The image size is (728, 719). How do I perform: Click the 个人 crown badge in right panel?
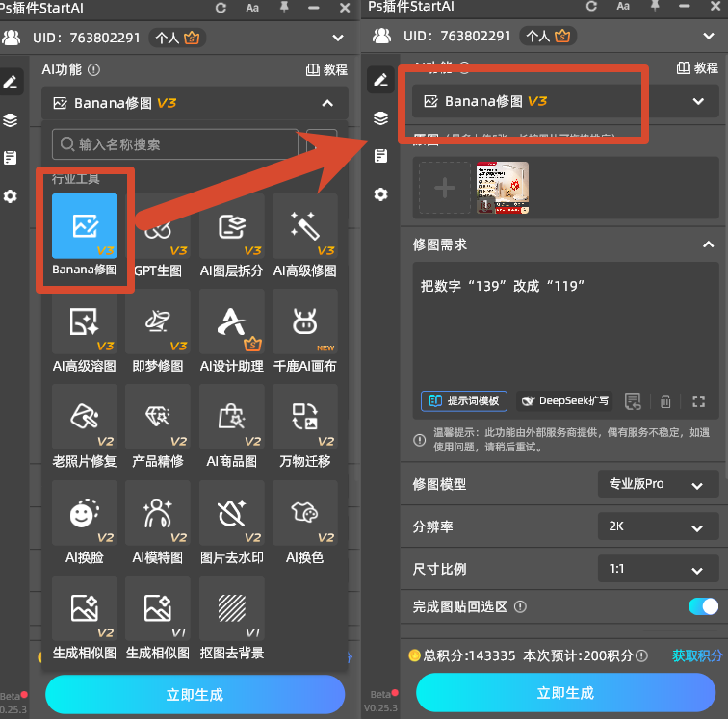[548, 36]
